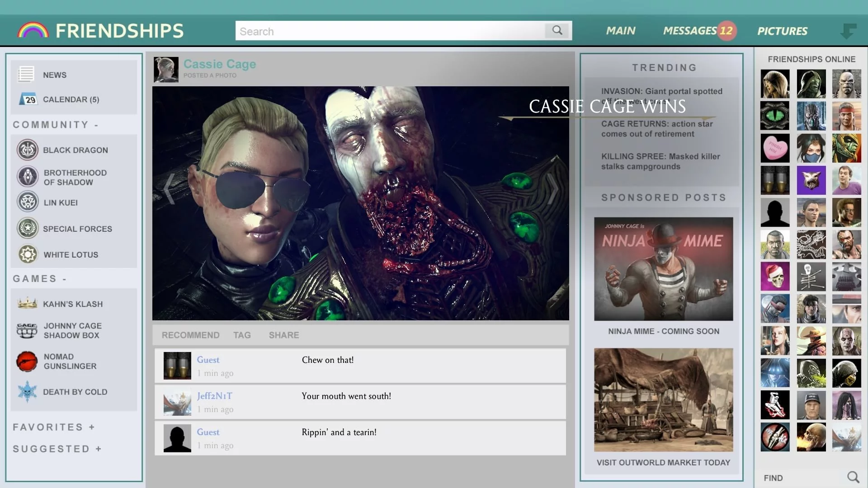Click the Santa hat skull avatar
This screenshot has height=488, width=868.
pos(775,277)
